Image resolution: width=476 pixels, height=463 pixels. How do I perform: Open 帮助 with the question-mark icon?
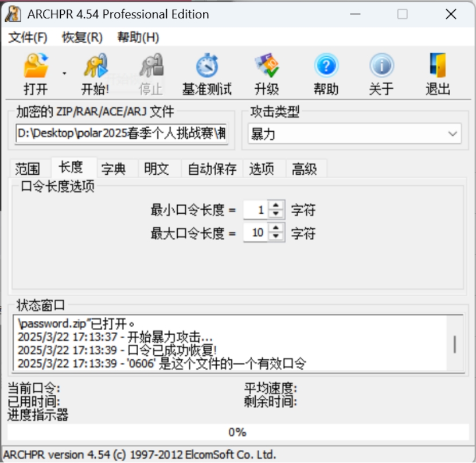(x=326, y=65)
